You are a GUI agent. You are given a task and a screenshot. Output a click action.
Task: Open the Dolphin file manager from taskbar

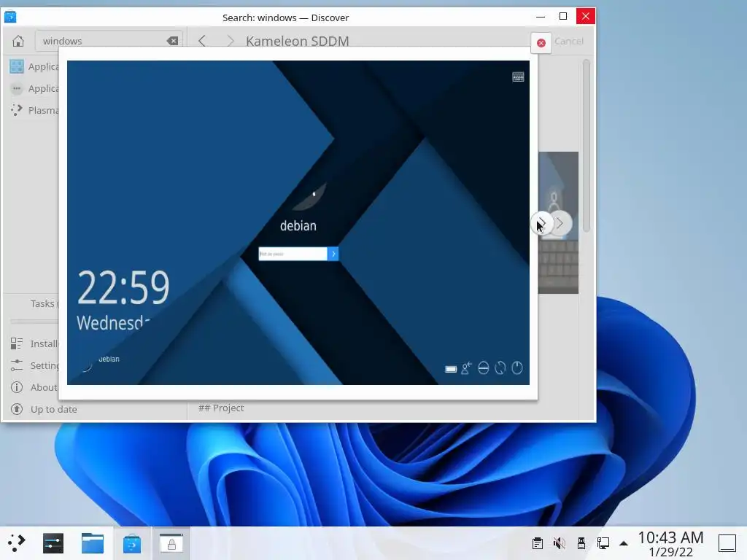click(x=93, y=542)
